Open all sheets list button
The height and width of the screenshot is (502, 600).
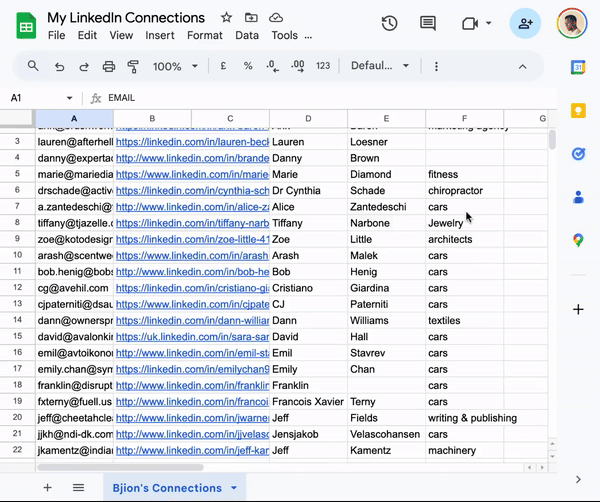[78, 487]
